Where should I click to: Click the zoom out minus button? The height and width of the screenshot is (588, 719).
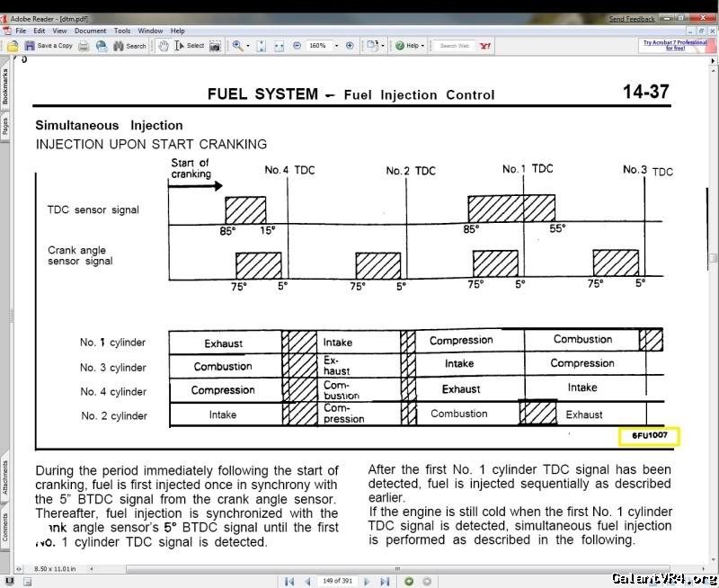(x=297, y=46)
